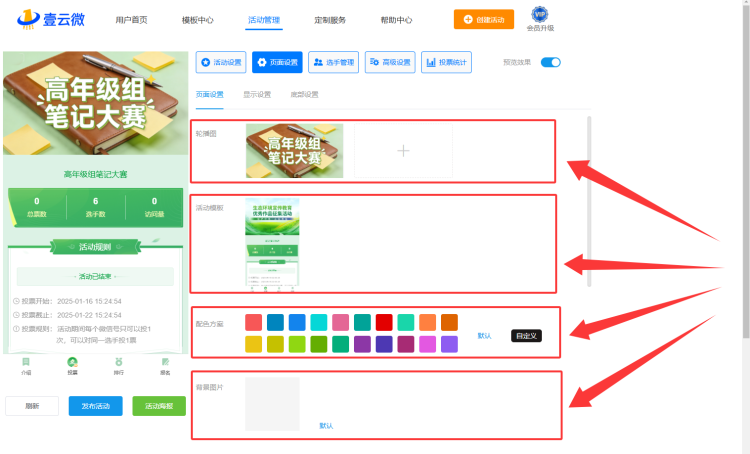Click the 刷新 button under preview
Viewport: 750px width, 454px height.
pos(32,406)
